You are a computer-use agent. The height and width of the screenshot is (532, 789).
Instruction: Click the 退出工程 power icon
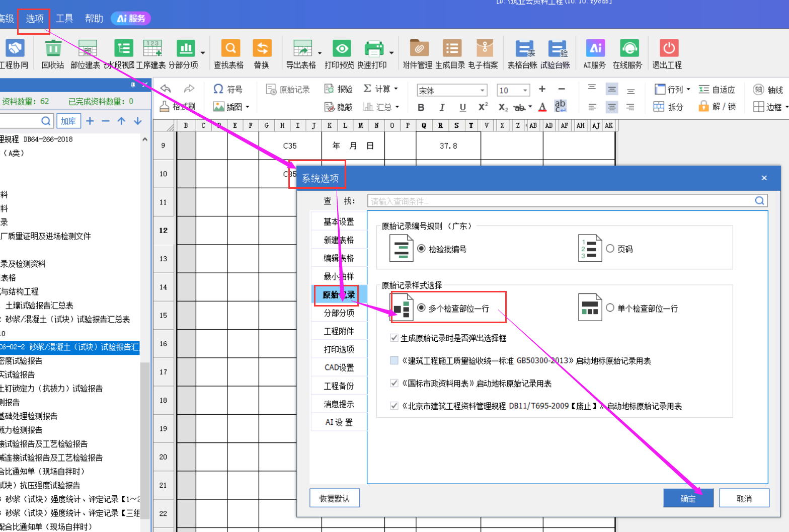669,49
